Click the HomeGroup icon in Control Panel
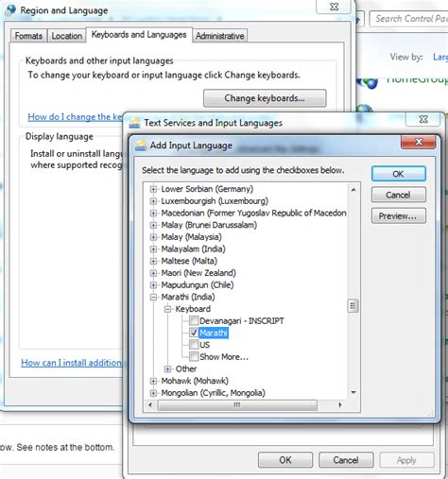The width and height of the screenshot is (448, 479). (x=367, y=82)
